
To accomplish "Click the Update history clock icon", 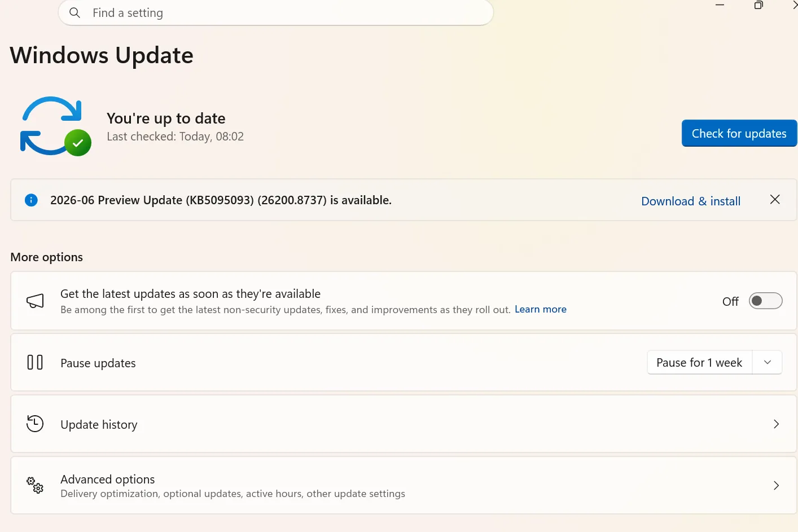I will pos(35,424).
